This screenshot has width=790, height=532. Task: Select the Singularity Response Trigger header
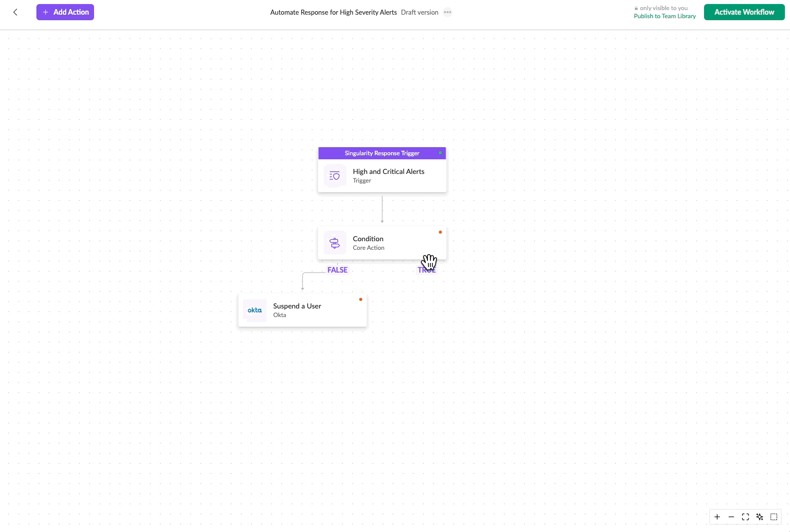click(x=382, y=153)
